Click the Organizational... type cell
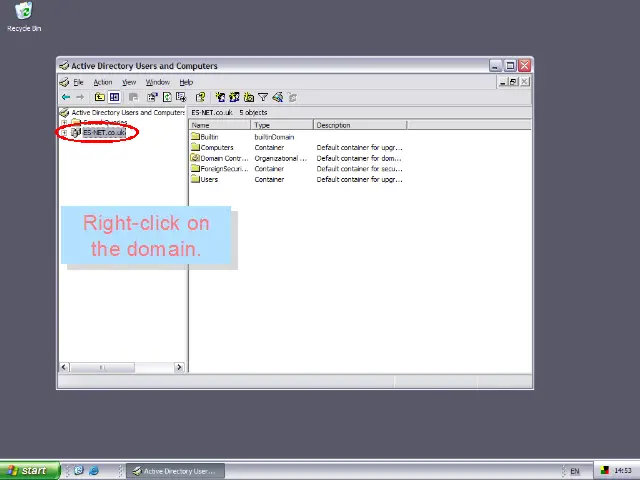Screen dimensions: 640x480 [280, 158]
